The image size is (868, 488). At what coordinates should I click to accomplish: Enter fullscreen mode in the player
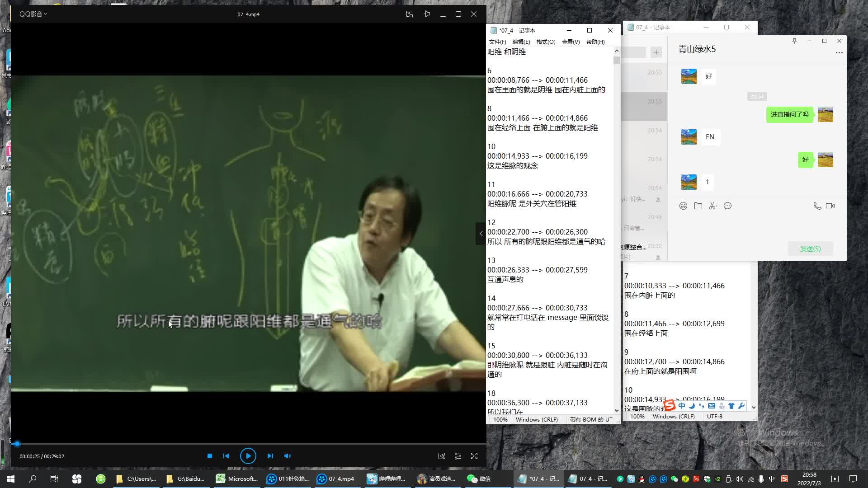coord(474,456)
